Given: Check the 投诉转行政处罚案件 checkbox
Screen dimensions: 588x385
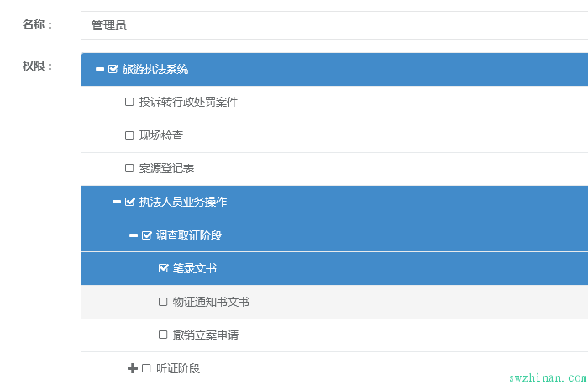Looking at the screenshot, I should pos(129,102).
